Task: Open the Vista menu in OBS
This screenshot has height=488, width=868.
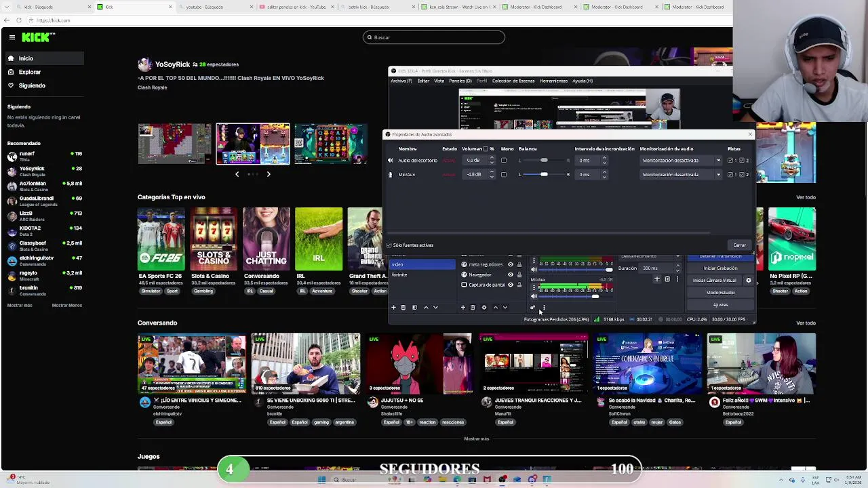Action: 439,81
